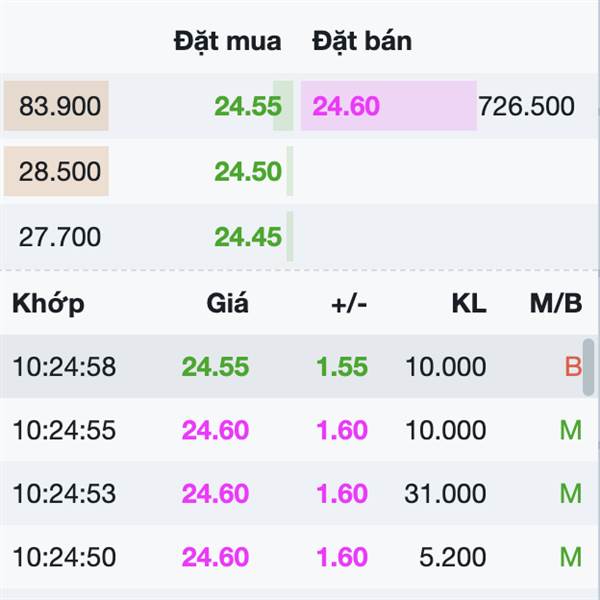Select the 24.55 bid price
The height and width of the screenshot is (600, 600).
tap(248, 106)
